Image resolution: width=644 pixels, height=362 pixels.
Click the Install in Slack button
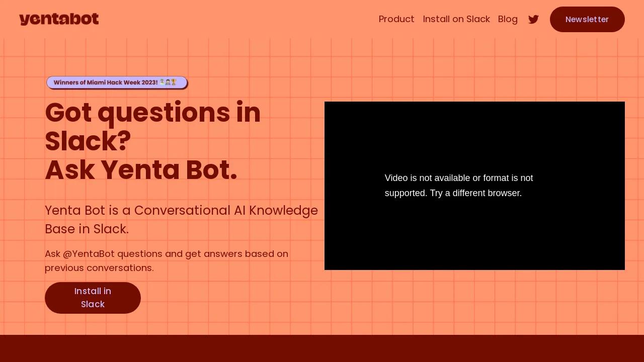(93, 298)
